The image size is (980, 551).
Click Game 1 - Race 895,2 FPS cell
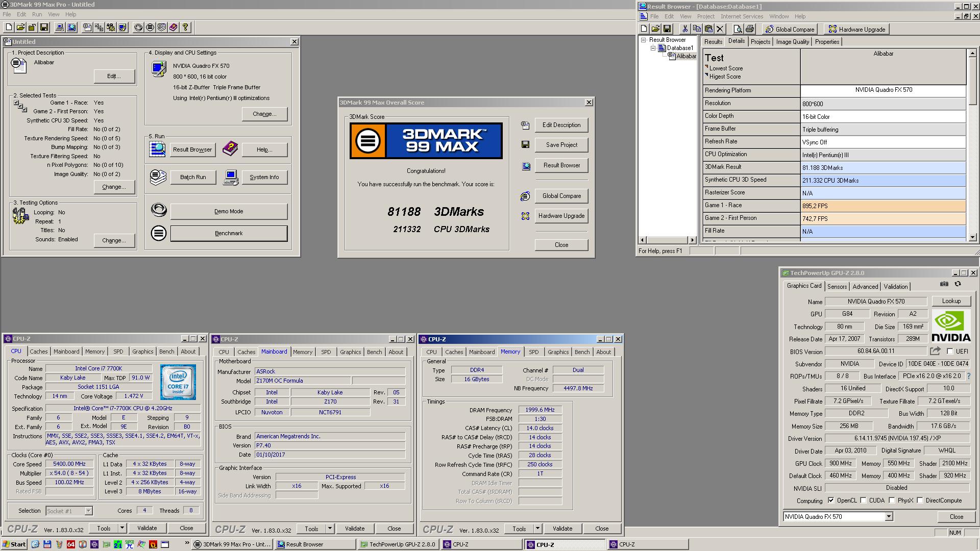(x=883, y=206)
